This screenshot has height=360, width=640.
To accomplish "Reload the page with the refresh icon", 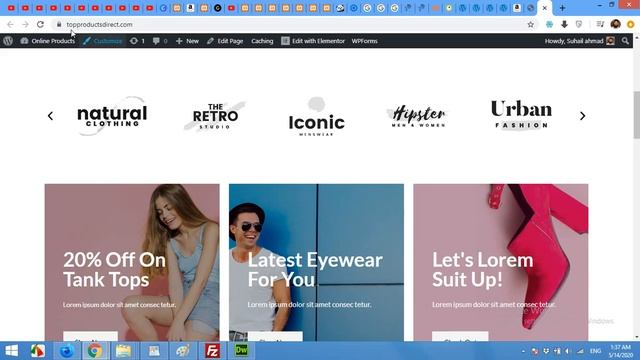I will 40,24.
